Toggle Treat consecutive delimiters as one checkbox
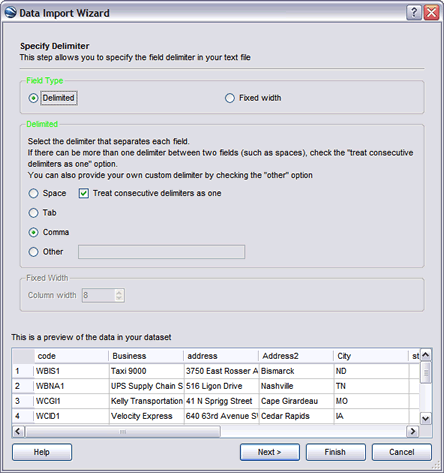This screenshot has height=473, width=444. (x=84, y=193)
